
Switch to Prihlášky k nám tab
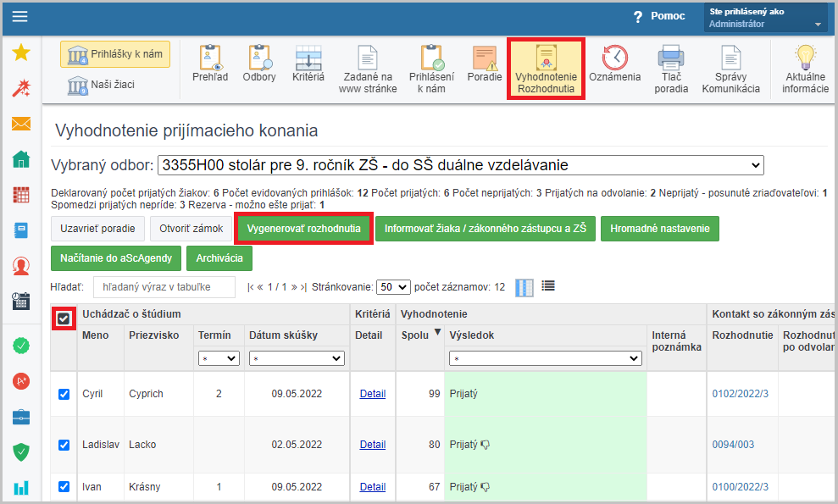115,54
